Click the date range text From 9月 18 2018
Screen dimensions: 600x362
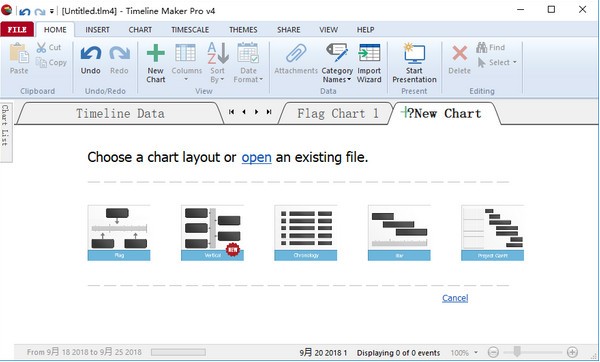click(x=84, y=352)
